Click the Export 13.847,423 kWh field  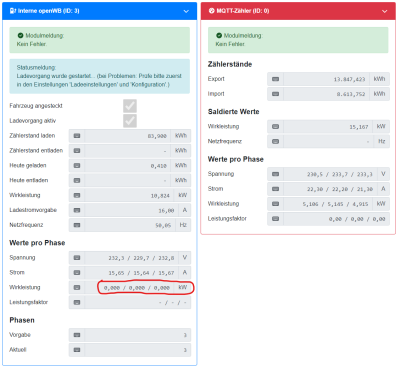click(x=326, y=79)
